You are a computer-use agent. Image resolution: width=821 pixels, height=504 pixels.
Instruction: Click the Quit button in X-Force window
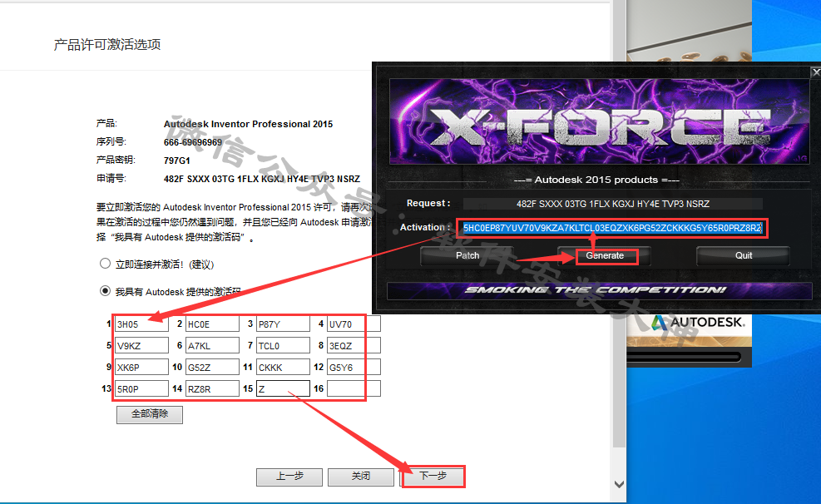coord(743,256)
